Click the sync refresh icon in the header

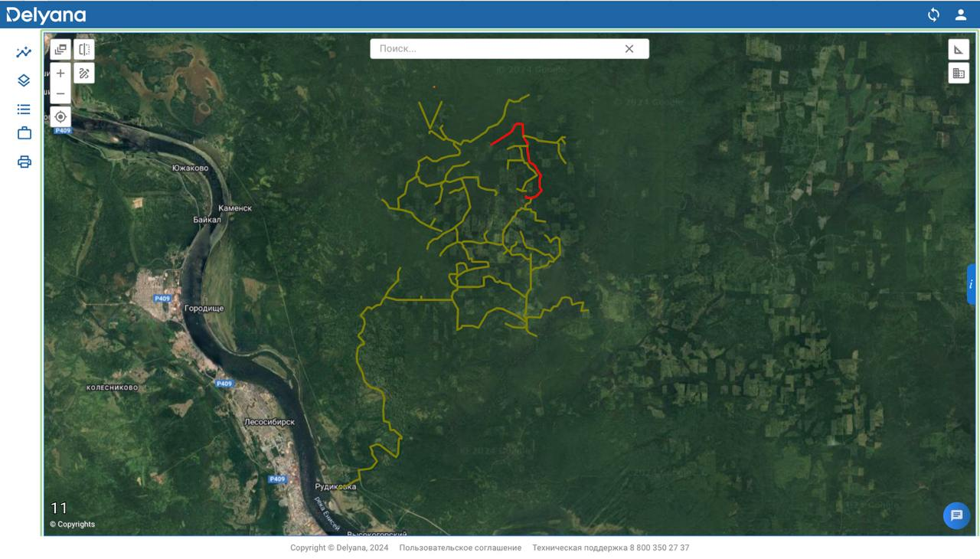point(933,15)
